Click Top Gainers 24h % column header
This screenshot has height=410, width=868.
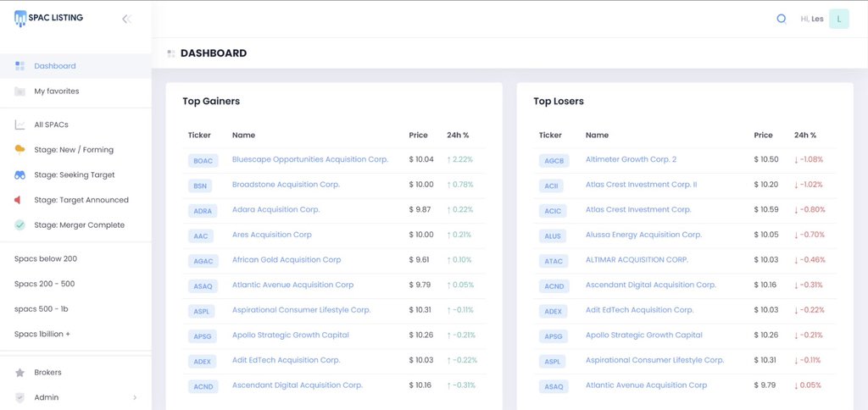(458, 135)
